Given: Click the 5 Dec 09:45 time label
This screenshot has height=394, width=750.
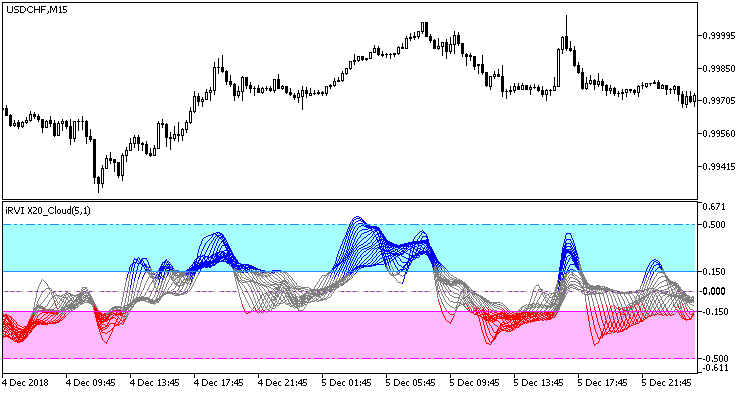Looking at the screenshot, I should [x=474, y=383].
